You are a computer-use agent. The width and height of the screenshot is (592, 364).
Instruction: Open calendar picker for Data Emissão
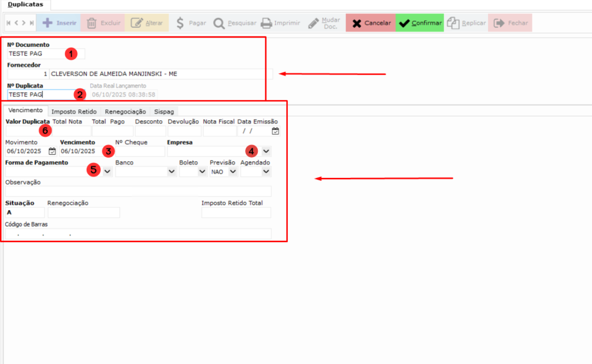[275, 131]
